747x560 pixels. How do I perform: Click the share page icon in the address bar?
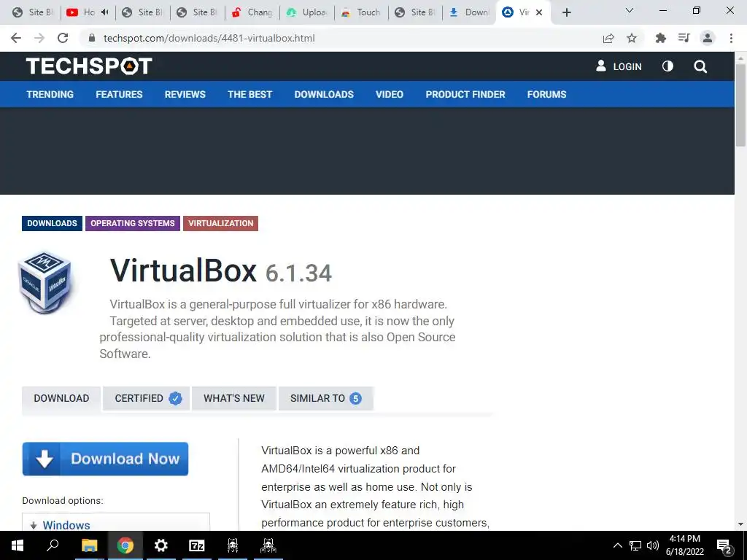tap(608, 38)
